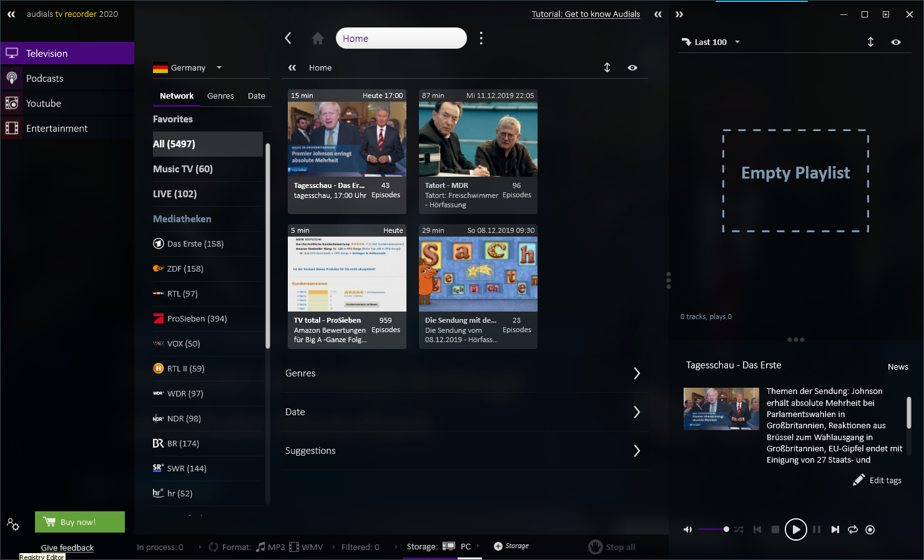Toggle playlist sort order arrows
The image size is (924, 560).
(870, 42)
